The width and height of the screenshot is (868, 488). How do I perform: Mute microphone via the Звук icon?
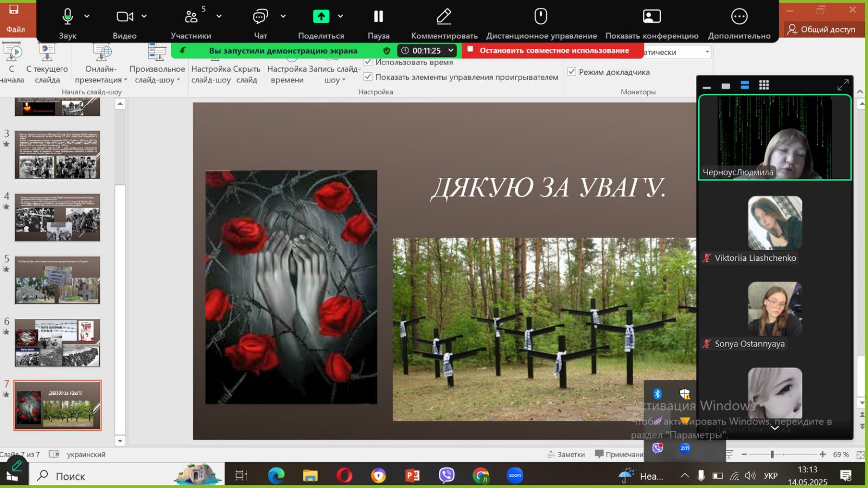click(x=67, y=17)
